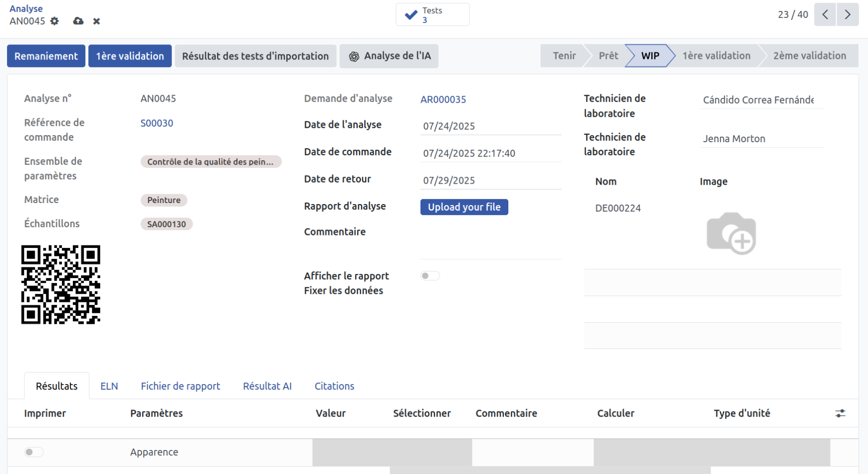The width and height of the screenshot is (868, 474).
Task: Click Upload your file button
Action: pos(464,207)
